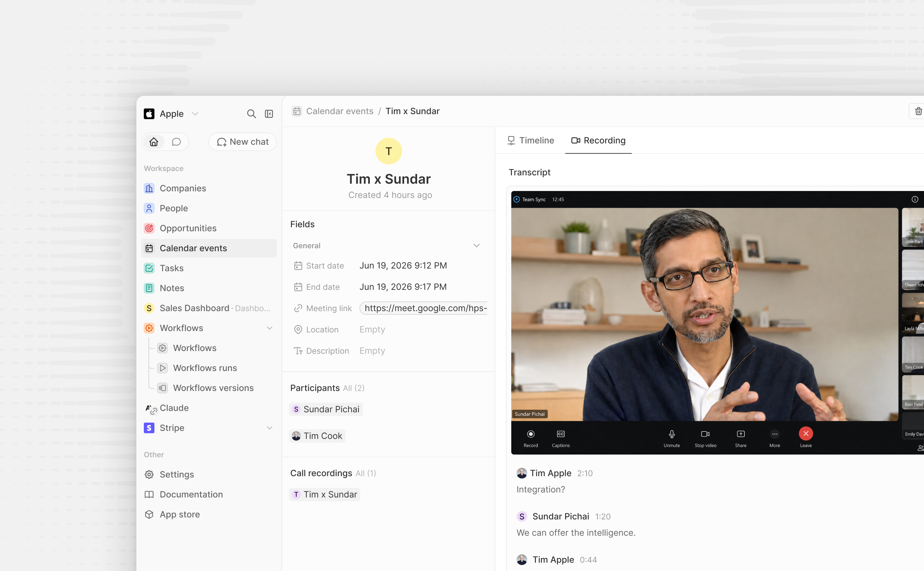
Task: Open Claude in the sidebar
Action: coord(209,408)
